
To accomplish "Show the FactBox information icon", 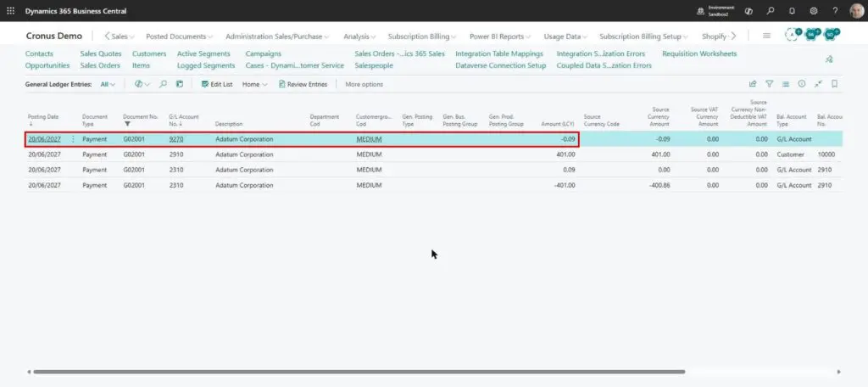I will [802, 84].
